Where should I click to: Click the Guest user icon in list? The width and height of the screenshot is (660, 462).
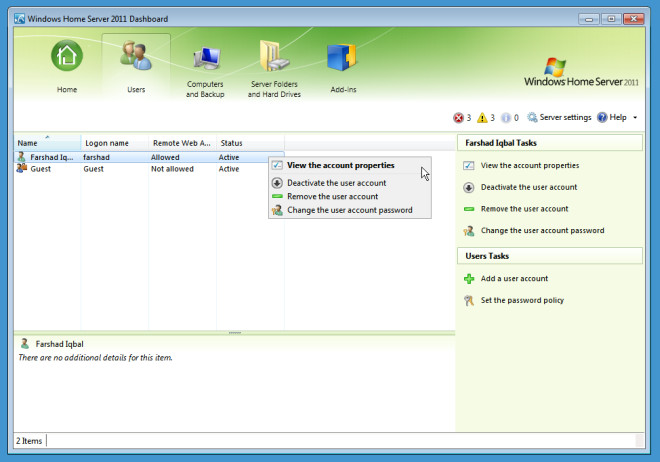coord(21,168)
